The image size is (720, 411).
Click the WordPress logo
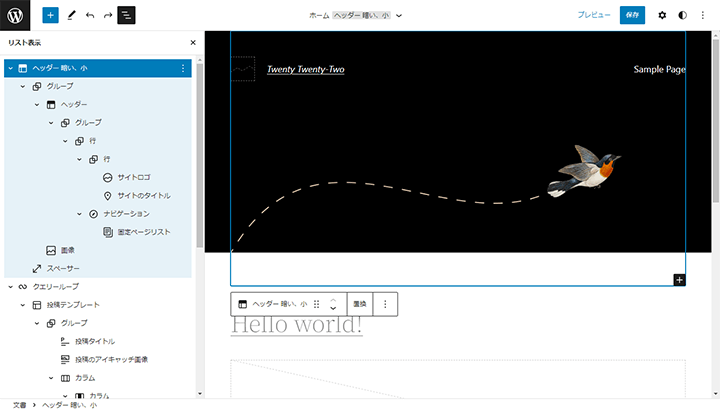(x=16, y=15)
